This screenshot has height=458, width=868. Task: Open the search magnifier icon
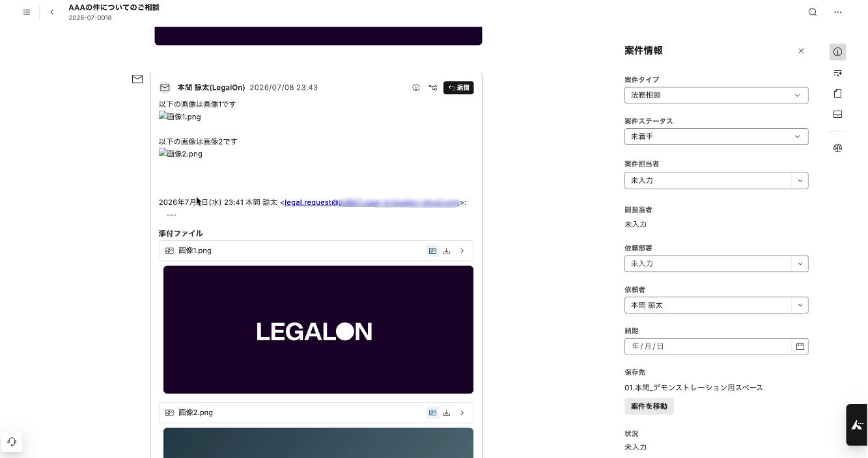813,12
